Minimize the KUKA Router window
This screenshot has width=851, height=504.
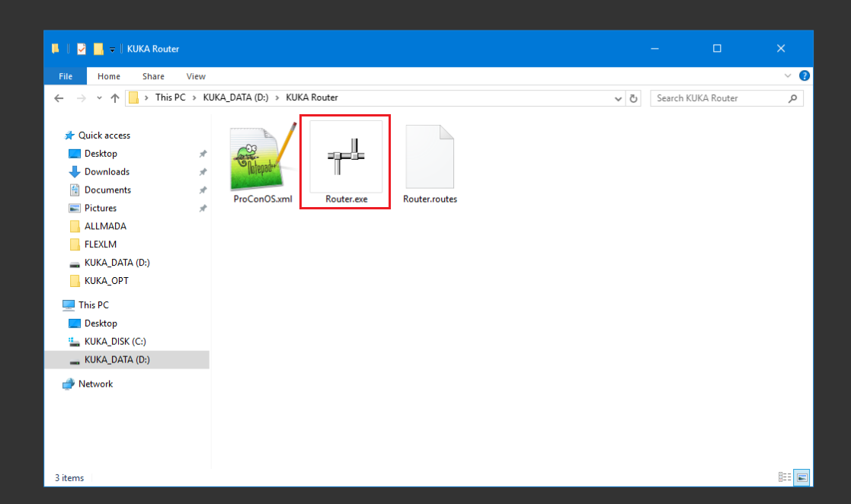[x=654, y=48]
